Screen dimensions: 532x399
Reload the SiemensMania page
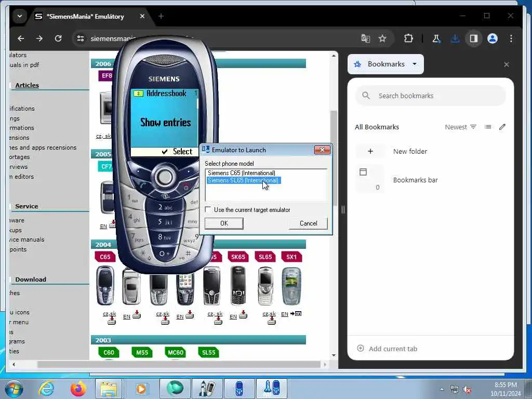(x=58, y=38)
